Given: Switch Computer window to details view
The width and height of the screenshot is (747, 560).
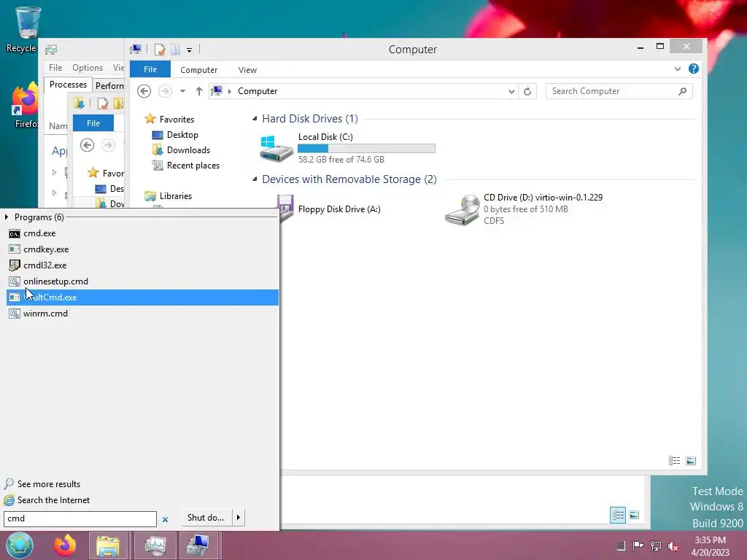Looking at the screenshot, I should pyautogui.click(x=674, y=461).
